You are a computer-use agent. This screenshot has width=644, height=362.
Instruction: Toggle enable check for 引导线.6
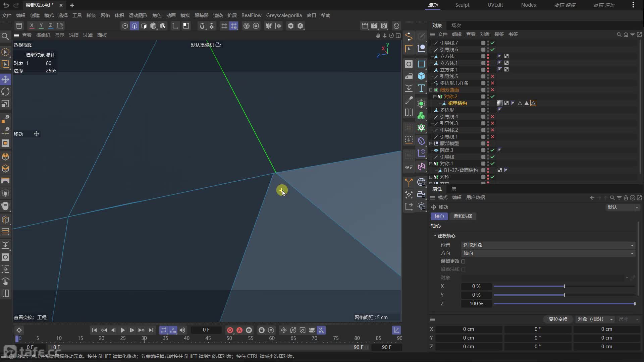click(492, 50)
